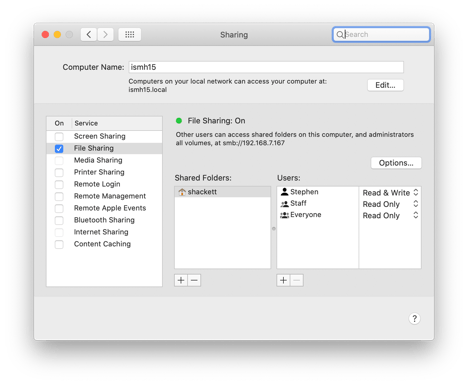Select Everyone in Users list

317,215
